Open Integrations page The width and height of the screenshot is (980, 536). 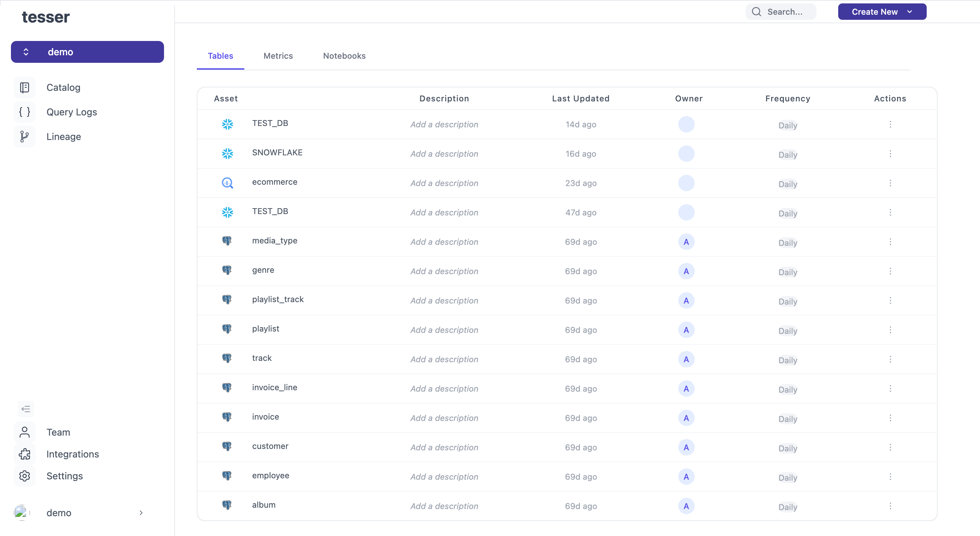[x=73, y=454]
